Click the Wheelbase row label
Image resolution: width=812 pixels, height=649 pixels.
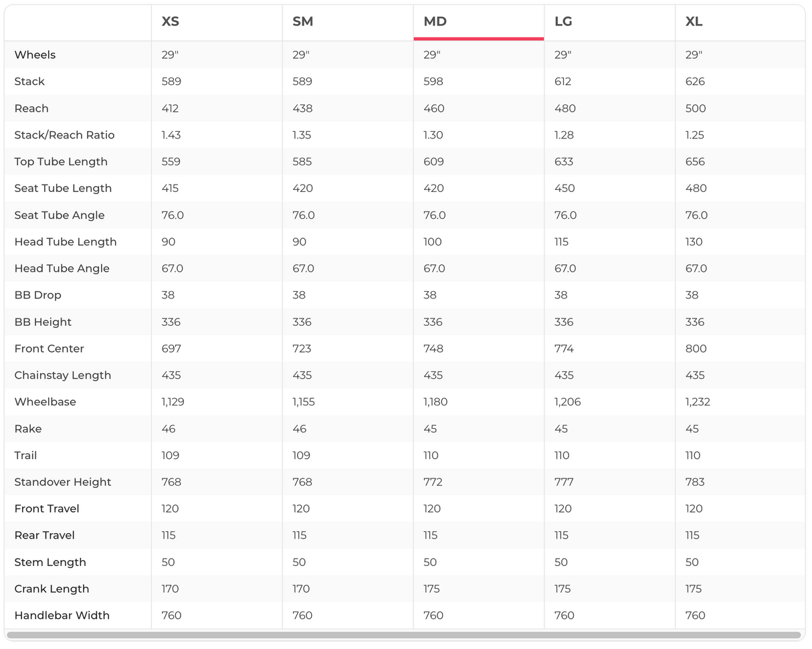click(x=45, y=402)
